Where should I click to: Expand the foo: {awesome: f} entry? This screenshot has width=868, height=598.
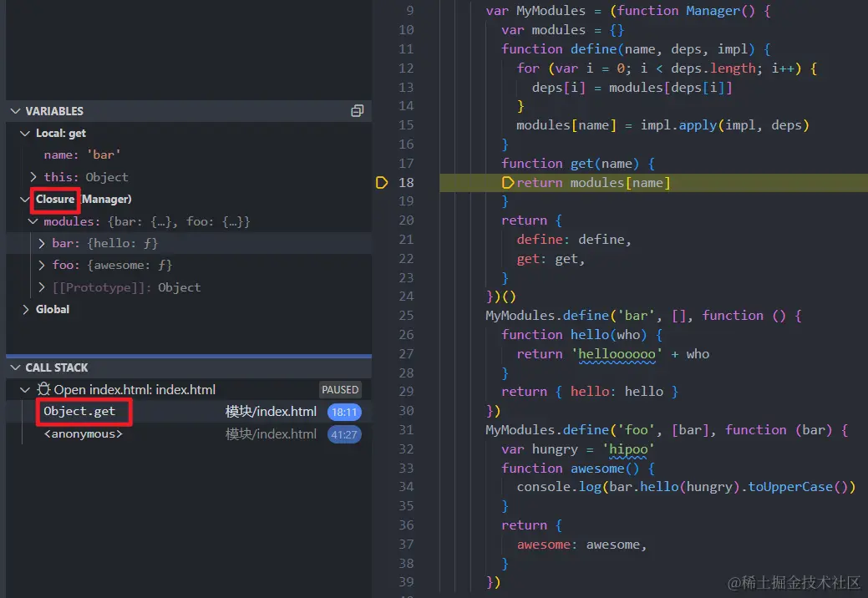(42, 266)
